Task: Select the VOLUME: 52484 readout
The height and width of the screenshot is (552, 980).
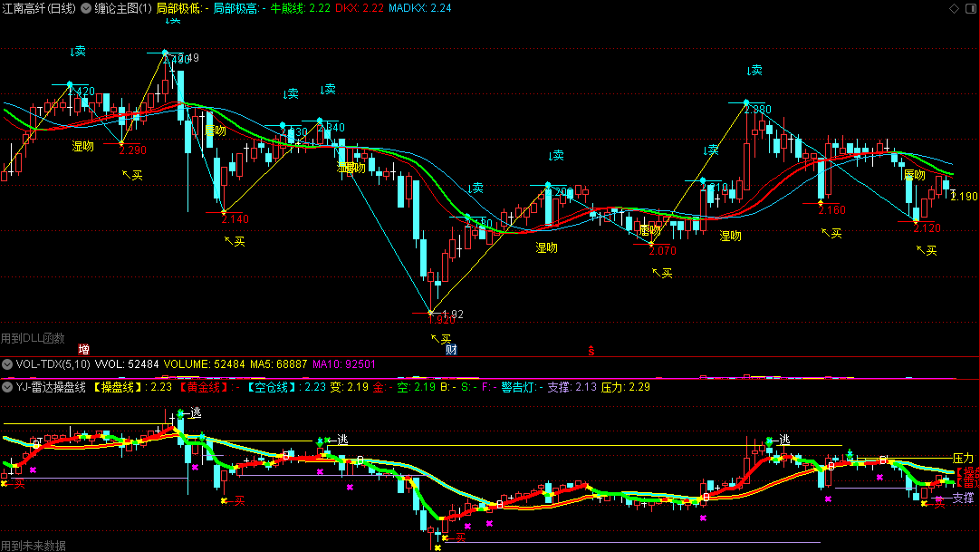Action: 205,363
